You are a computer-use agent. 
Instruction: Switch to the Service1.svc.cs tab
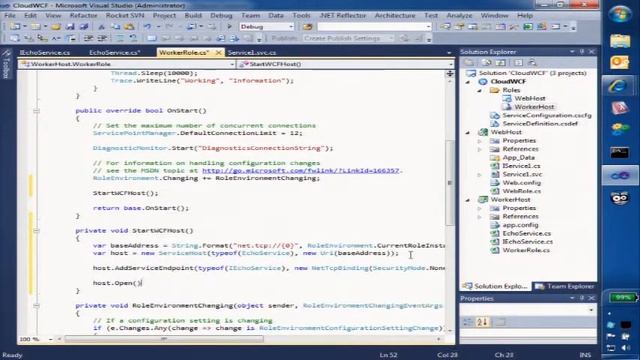click(x=252, y=53)
